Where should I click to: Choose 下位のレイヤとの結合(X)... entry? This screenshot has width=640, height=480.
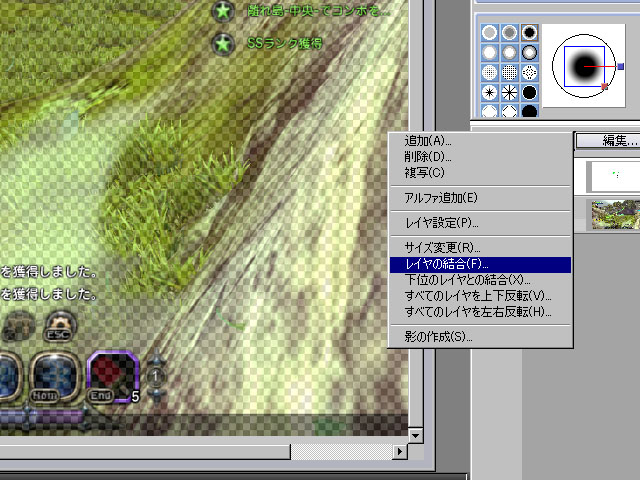click(x=480, y=280)
